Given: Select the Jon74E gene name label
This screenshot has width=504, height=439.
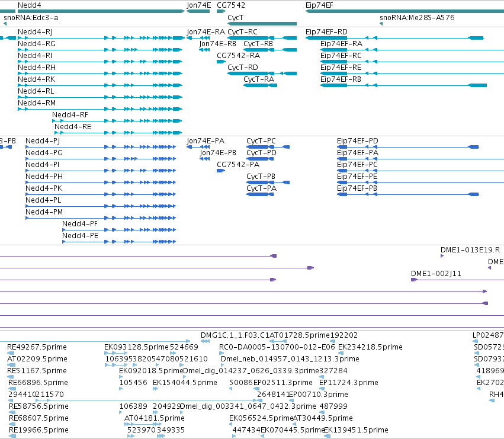Looking at the screenshot, I should click(x=198, y=5).
